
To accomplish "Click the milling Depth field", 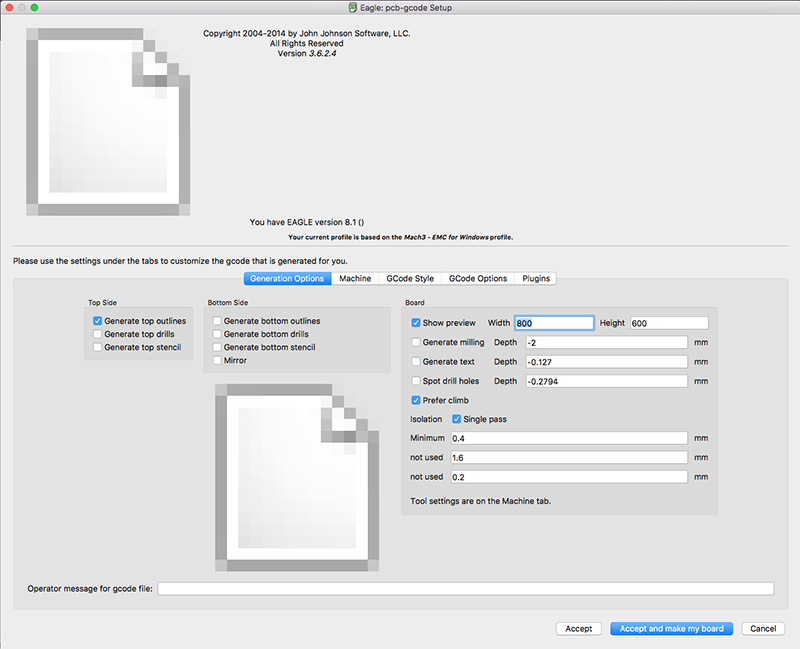I will (607, 342).
